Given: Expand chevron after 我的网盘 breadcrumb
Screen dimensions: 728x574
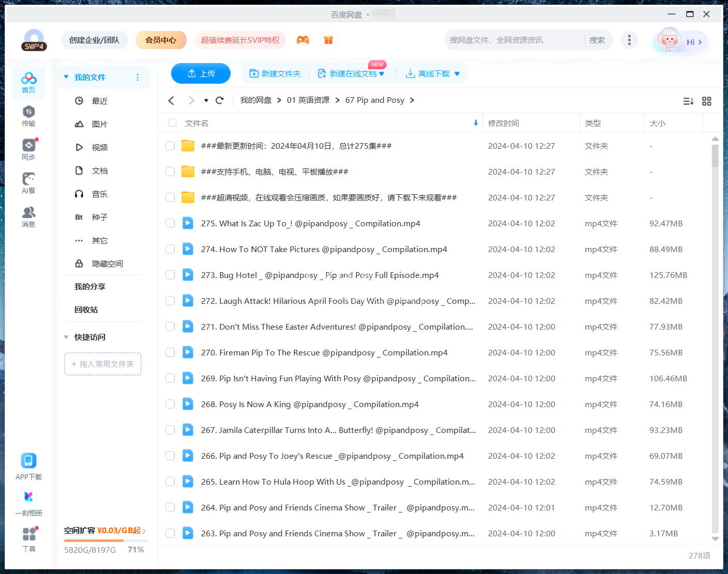Looking at the screenshot, I should pos(279,100).
